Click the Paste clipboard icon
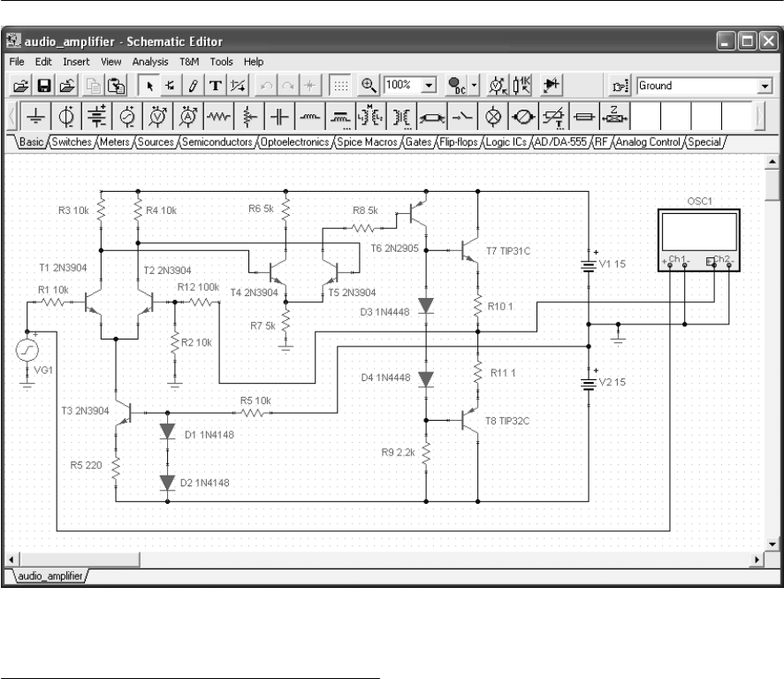Image resolution: width=784 pixels, height=679 pixels. point(117,86)
